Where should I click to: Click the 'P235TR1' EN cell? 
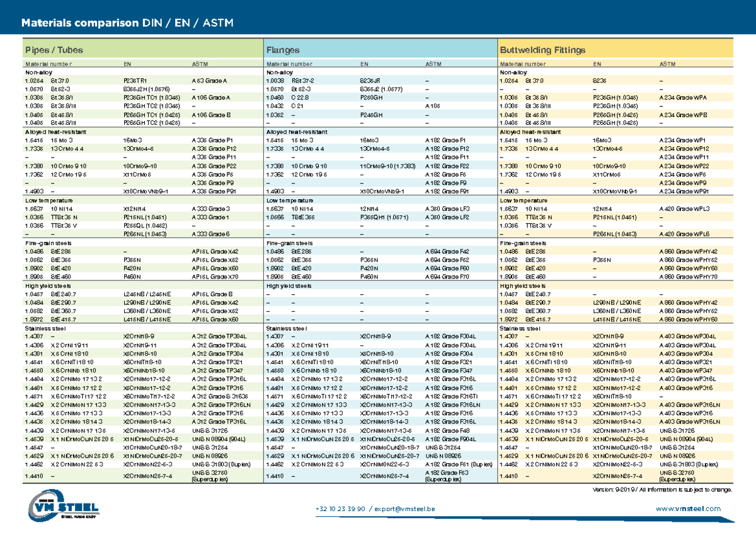coord(135,81)
